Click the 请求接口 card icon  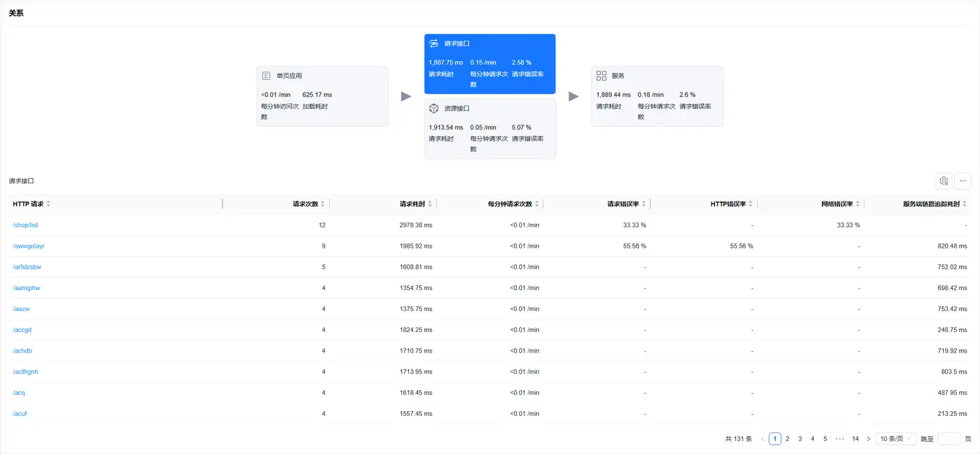tap(434, 44)
